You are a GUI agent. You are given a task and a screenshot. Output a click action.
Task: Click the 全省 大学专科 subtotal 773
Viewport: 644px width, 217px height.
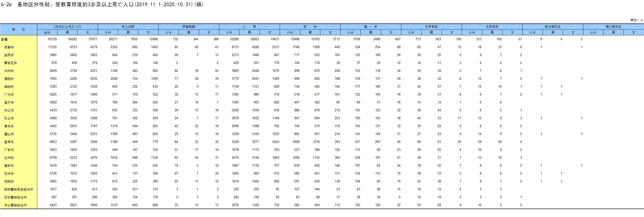(418, 39)
